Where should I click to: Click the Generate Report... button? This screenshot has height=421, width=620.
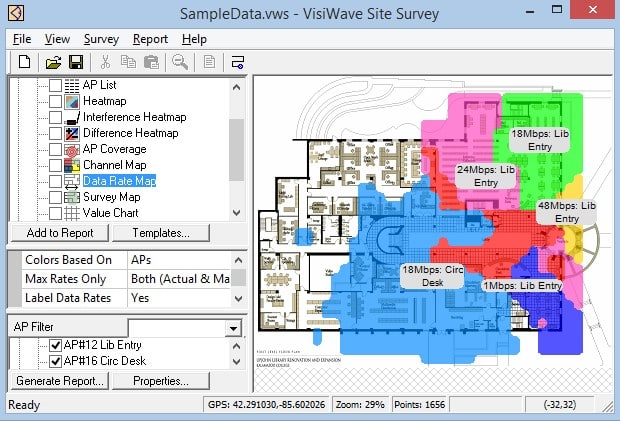(x=60, y=381)
